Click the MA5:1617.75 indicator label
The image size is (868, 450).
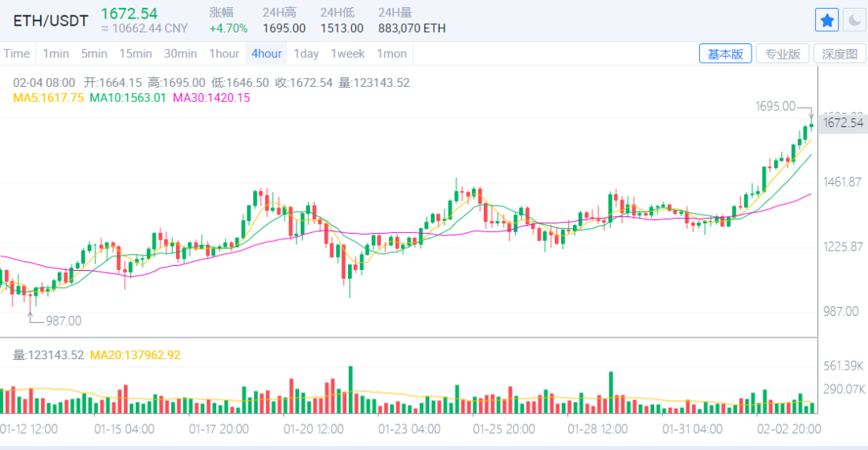click(48, 98)
